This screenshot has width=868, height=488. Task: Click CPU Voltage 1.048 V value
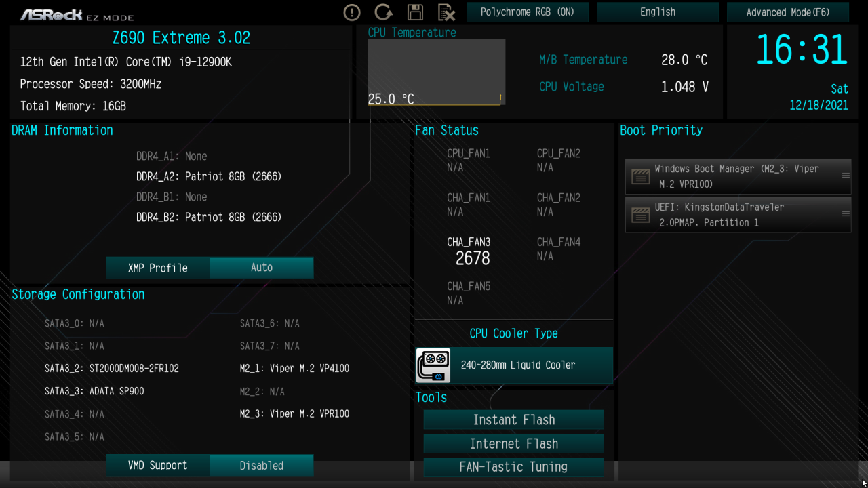(x=684, y=87)
